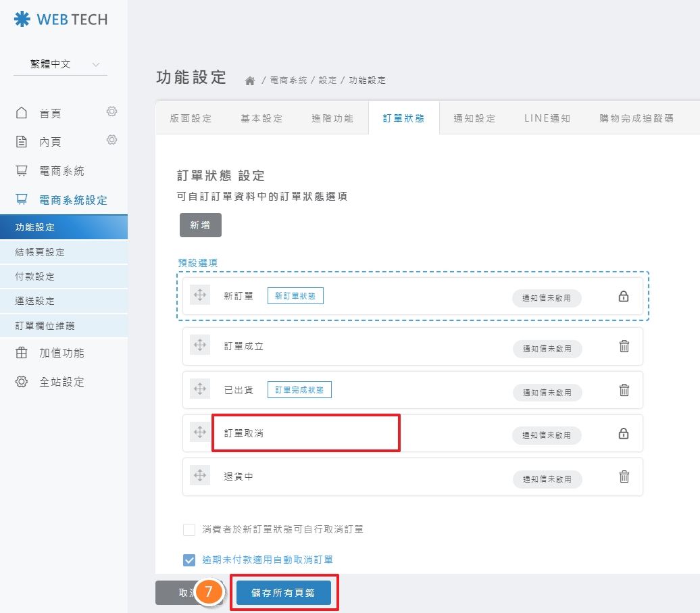The image size is (700, 613).
Task: Click the gear icon beside 內頁
Action: (112, 140)
